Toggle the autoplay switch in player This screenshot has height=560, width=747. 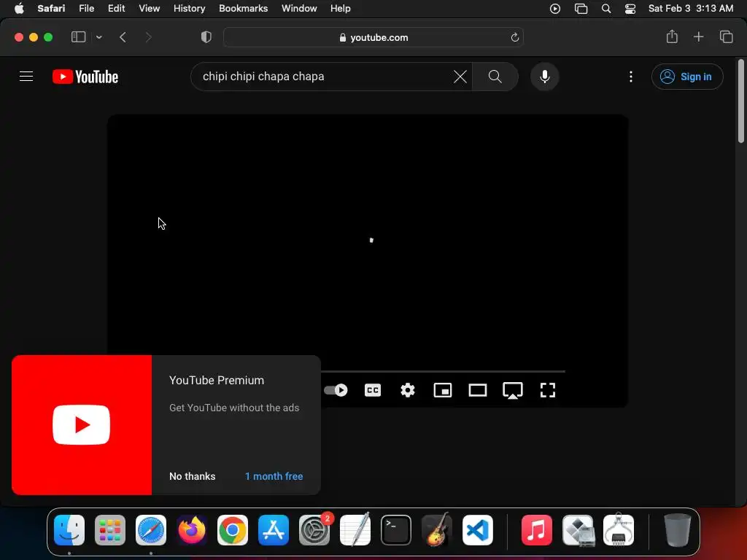(x=336, y=390)
